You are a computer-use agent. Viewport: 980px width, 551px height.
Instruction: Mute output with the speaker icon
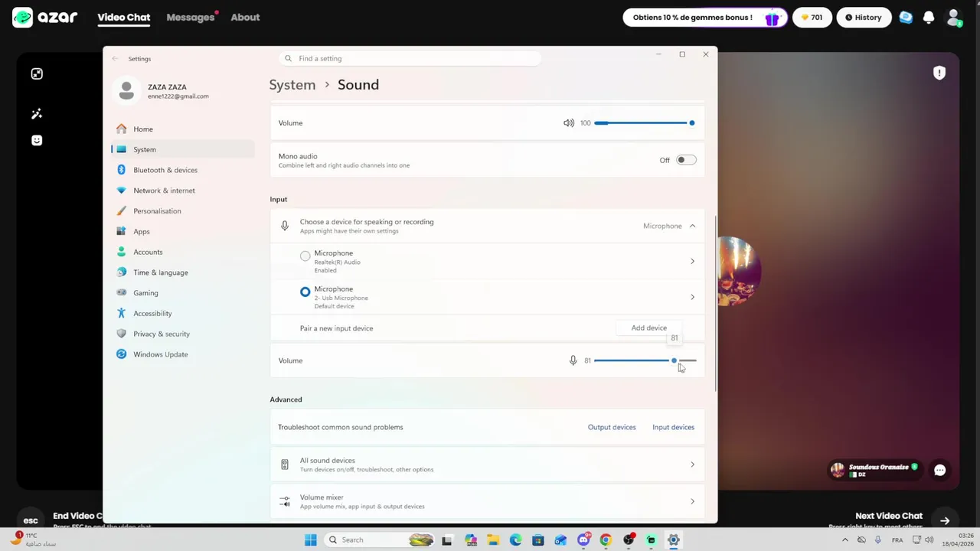tap(569, 122)
